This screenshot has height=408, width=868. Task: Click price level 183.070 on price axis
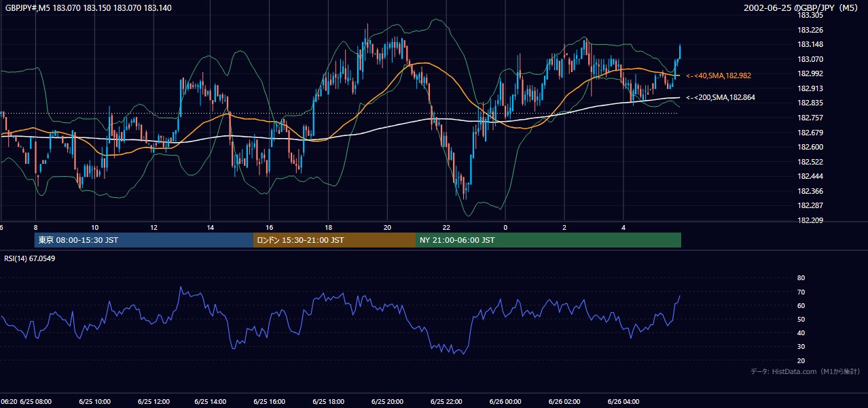810,59
